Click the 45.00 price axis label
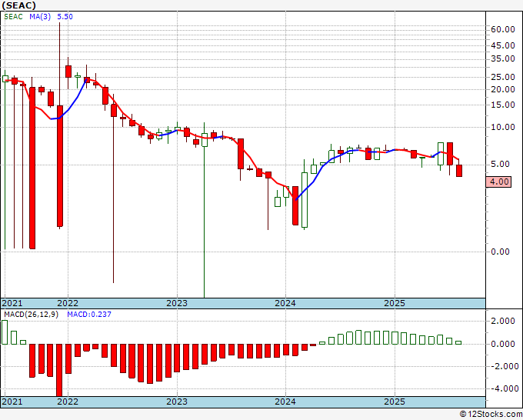Screen dimensions: 523x420 pyautogui.click(x=503, y=45)
